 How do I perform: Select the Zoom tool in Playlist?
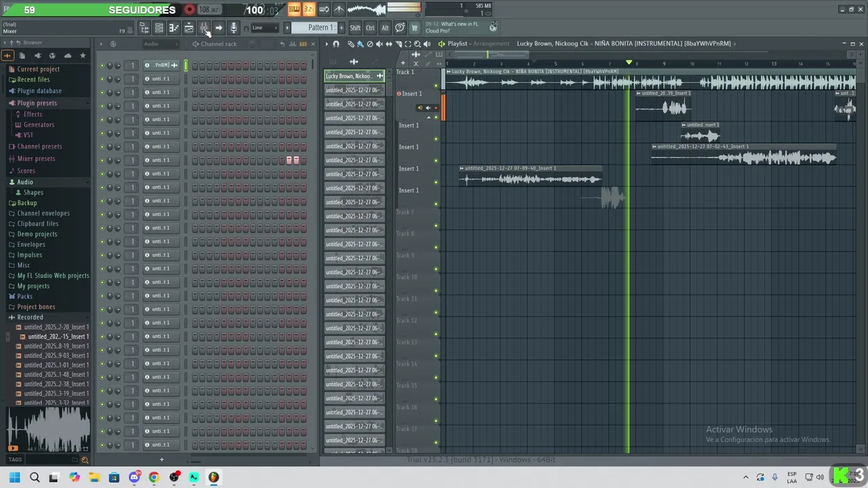click(x=417, y=44)
